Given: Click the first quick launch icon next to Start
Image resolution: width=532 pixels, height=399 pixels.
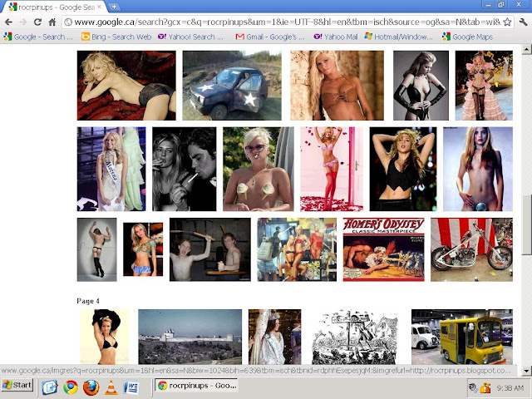Looking at the screenshot, I should pos(50,387).
